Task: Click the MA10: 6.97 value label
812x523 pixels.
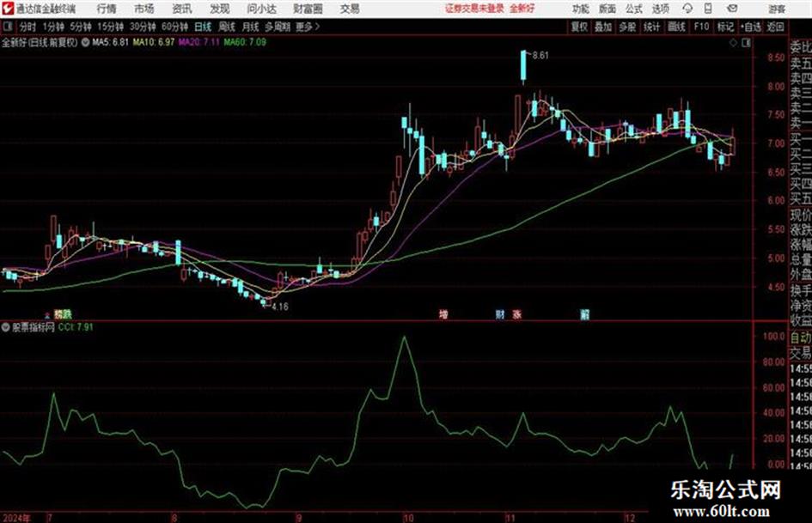Action: tap(154, 42)
